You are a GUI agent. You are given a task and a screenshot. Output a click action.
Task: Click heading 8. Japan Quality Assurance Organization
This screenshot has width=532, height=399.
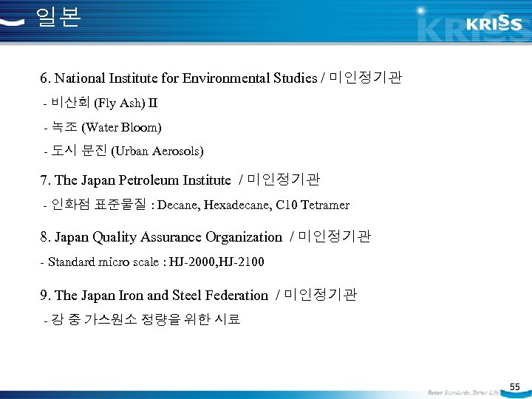[205, 236]
